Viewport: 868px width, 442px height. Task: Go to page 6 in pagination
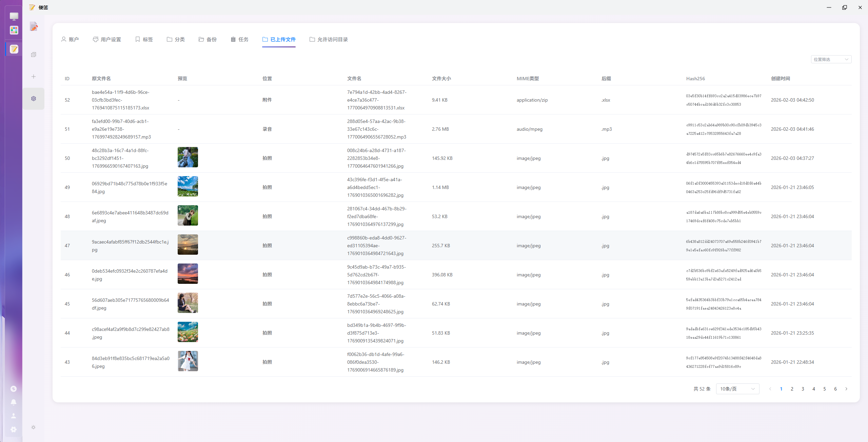[835, 389]
